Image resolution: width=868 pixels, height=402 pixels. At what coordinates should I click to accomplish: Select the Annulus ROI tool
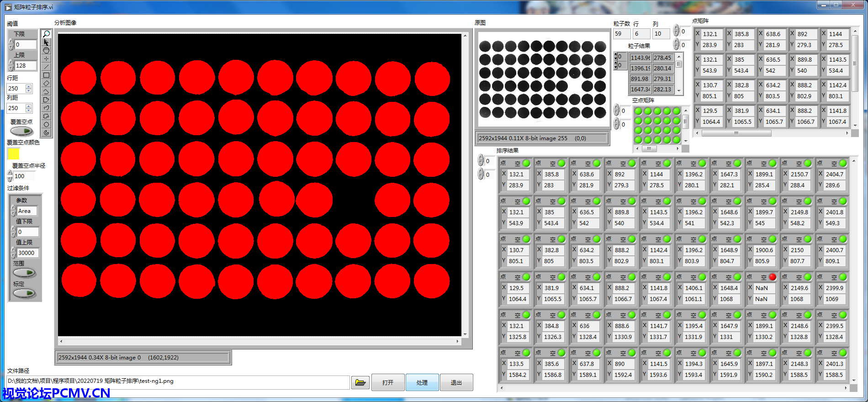pos(46,132)
